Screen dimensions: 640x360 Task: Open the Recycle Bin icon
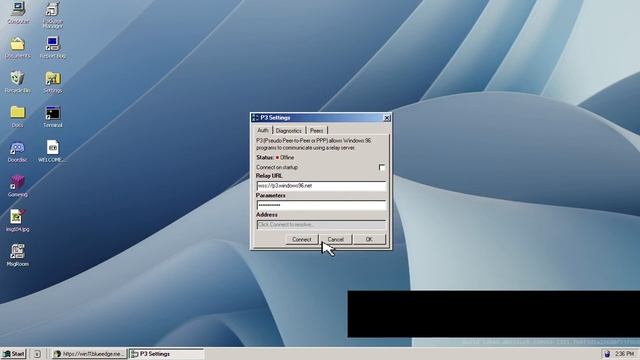point(18,82)
